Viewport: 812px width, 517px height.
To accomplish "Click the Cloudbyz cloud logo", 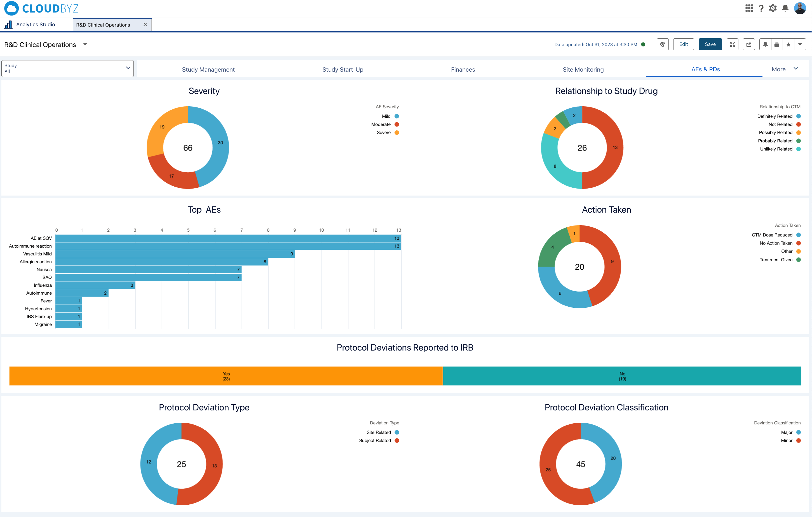I will [11, 8].
